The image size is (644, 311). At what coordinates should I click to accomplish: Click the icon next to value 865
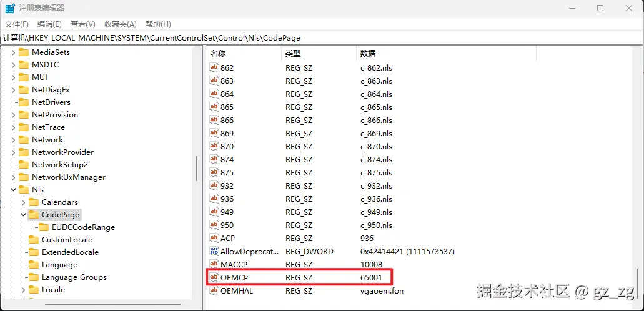[214, 107]
